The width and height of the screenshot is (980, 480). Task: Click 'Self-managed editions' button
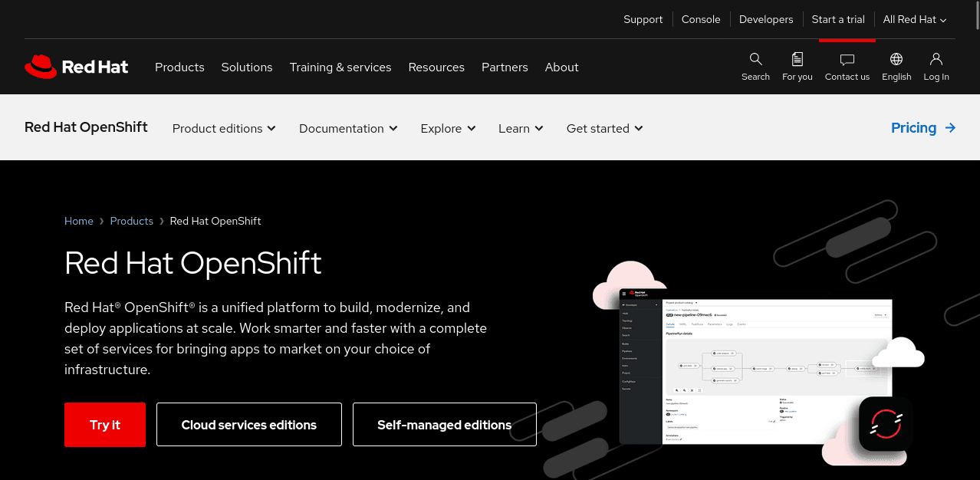click(x=444, y=424)
